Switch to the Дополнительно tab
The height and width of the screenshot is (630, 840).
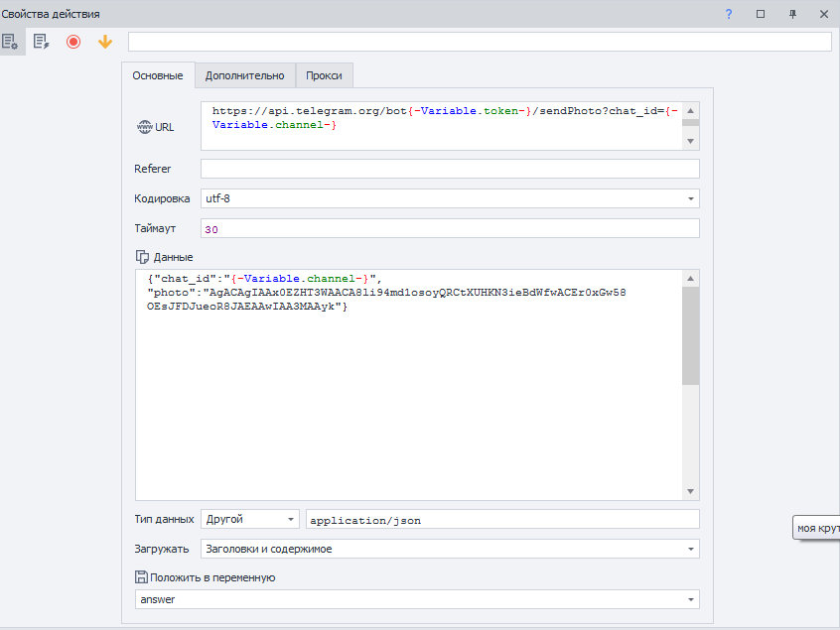[244, 75]
